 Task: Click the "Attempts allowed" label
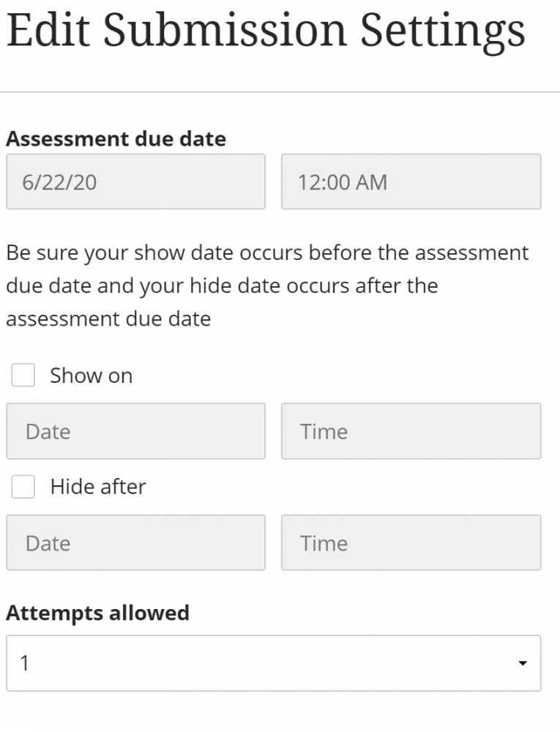click(97, 613)
